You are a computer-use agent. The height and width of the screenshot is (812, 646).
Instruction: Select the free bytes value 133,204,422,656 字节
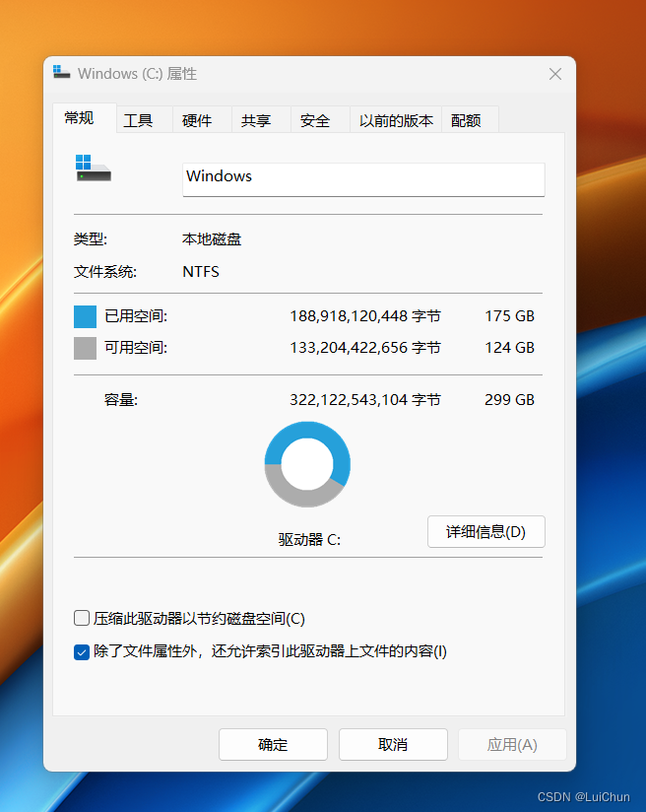point(365,348)
